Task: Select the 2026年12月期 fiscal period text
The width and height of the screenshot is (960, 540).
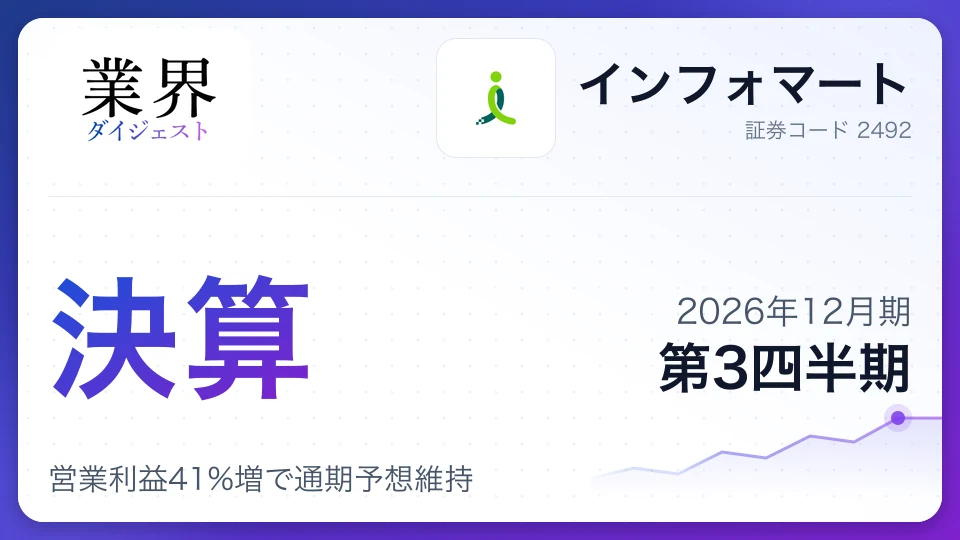Action: coord(794,311)
